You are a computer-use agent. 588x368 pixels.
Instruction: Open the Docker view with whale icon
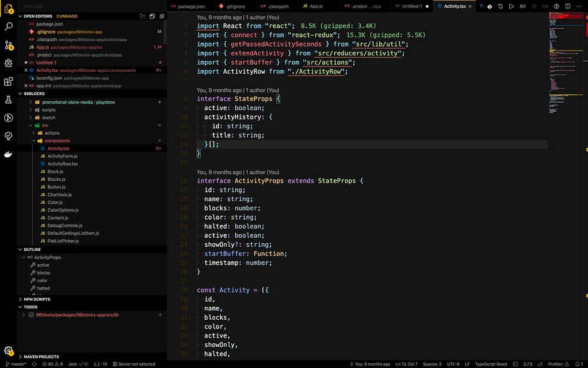[x=8, y=154]
